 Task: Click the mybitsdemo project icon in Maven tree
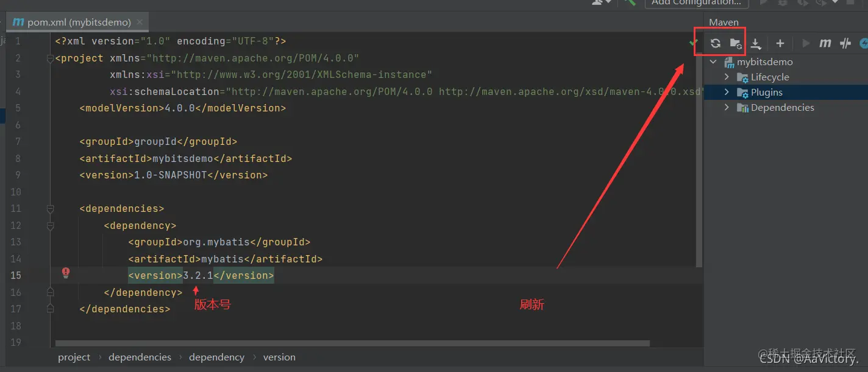(729, 62)
